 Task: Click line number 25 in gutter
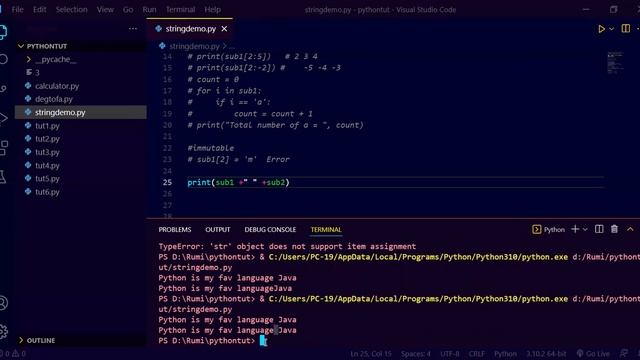coord(167,182)
